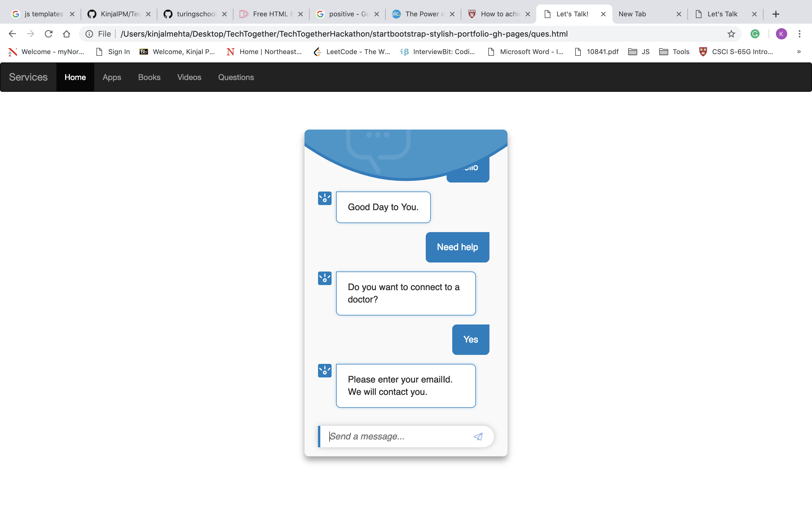Close the 'The Power o' tab
The height and width of the screenshot is (507, 812).
pyautogui.click(x=452, y=14)
